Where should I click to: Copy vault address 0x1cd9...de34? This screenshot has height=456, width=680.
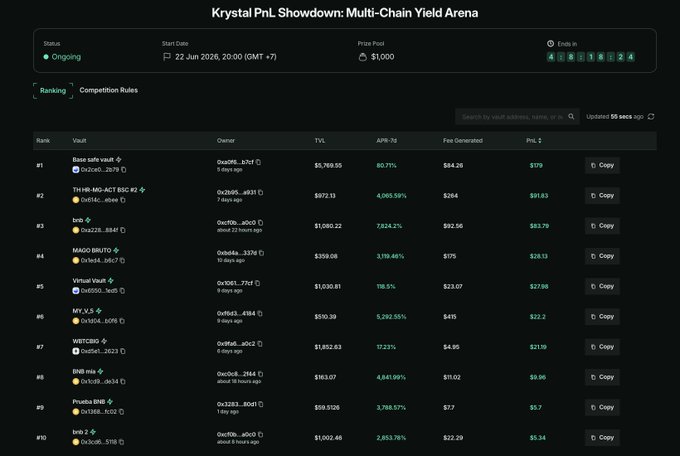[123, 381]
